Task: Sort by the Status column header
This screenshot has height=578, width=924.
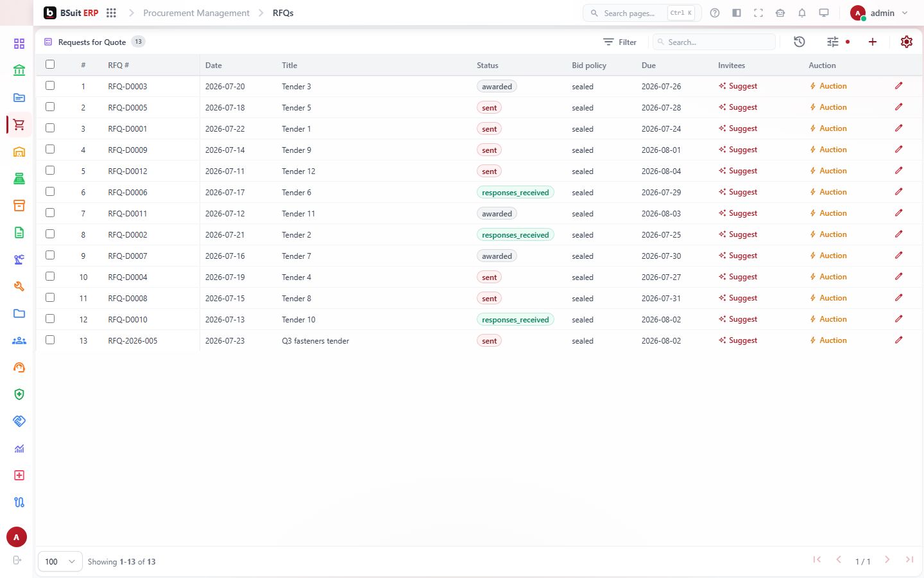Action: (x=488, y=66)
